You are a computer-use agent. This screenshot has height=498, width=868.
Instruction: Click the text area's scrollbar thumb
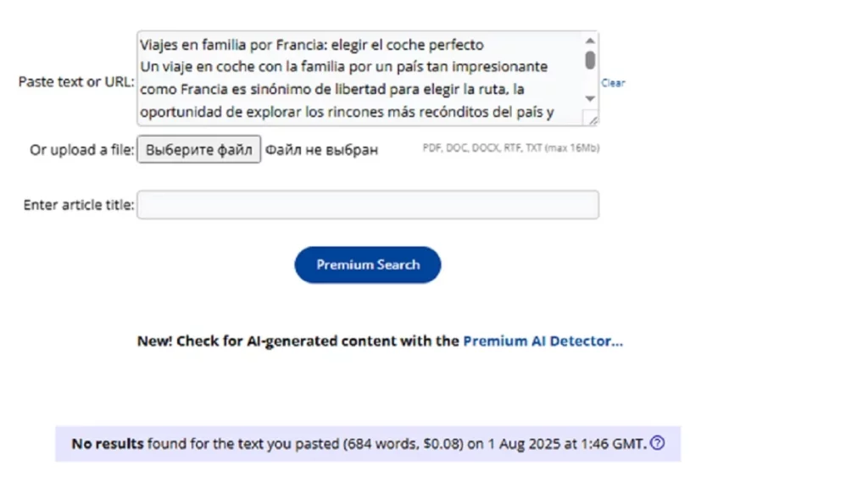[x=590, y=60]
